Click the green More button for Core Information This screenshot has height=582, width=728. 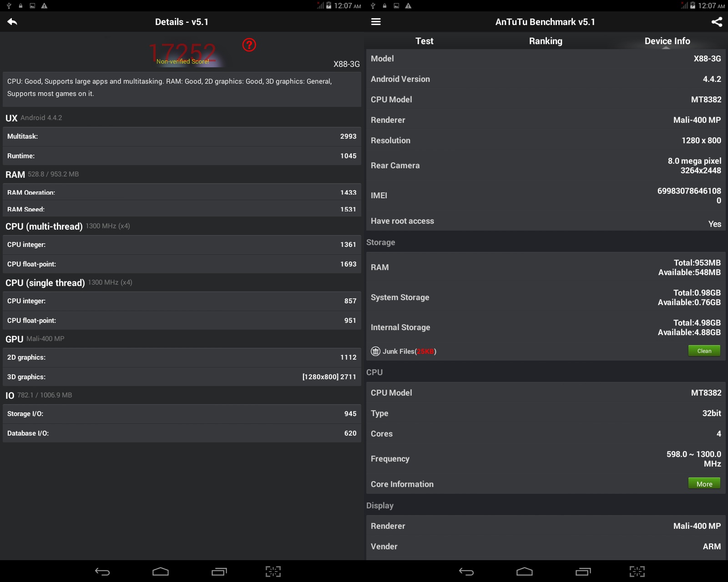click(x=704, y=484)
